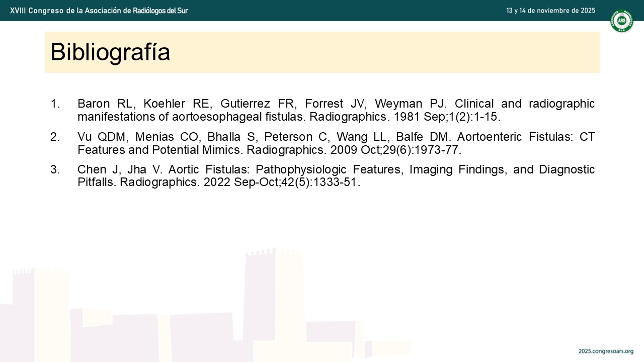Screen dimensions: 644x362
Task: Click the dark teal header bar
Action: [322, 10]
